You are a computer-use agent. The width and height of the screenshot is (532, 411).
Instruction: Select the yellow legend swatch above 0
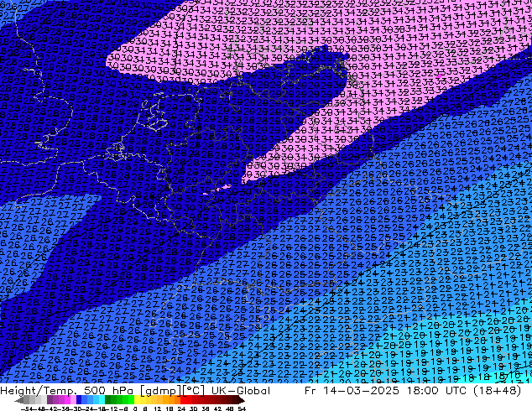coord(137,400)
